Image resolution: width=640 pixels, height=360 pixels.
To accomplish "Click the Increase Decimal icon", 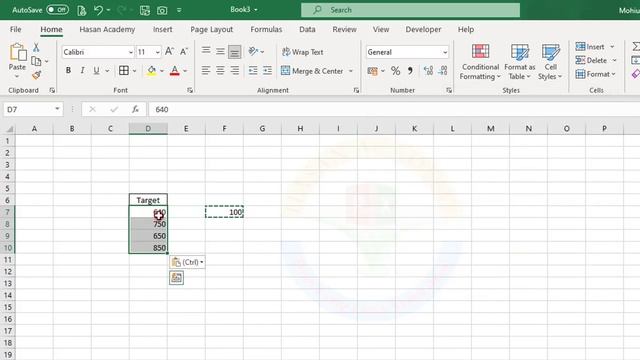I will tap(428, 71).
